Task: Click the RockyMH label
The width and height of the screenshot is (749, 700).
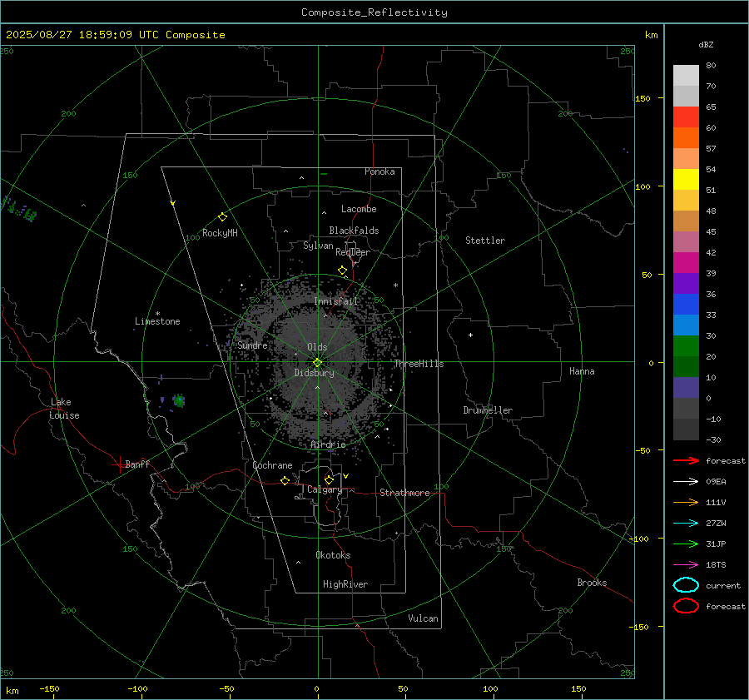Action: [220, 233]
